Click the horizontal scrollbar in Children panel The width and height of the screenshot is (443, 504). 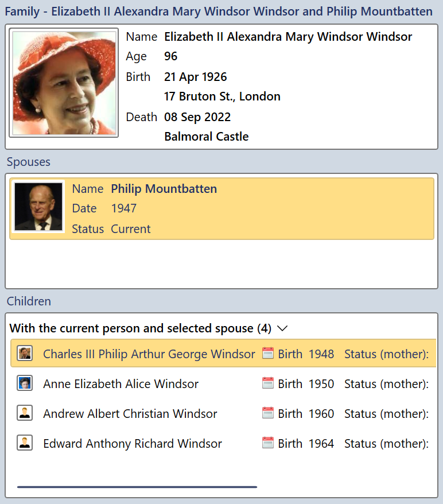pos(137,487)
